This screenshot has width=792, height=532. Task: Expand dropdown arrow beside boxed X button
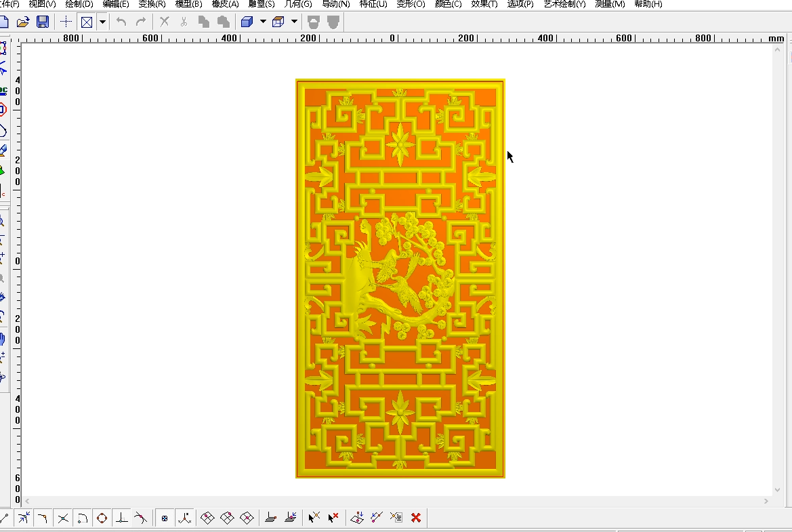pyautogui.click(x=102, y=22)
